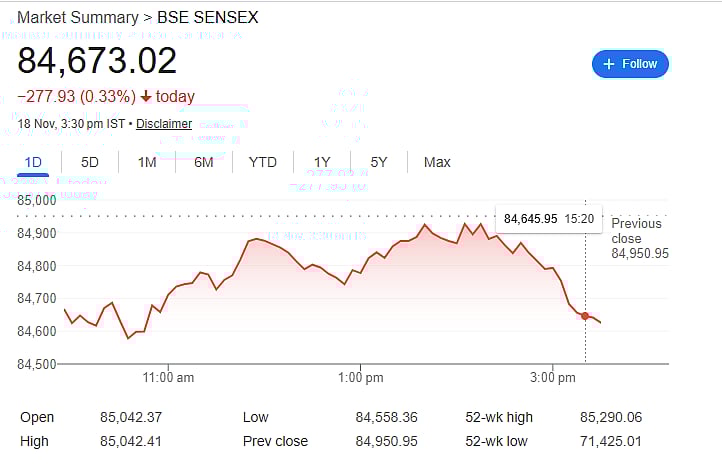Switch to the 1M range tab
The image size is (722, 468).
[147, 162]
